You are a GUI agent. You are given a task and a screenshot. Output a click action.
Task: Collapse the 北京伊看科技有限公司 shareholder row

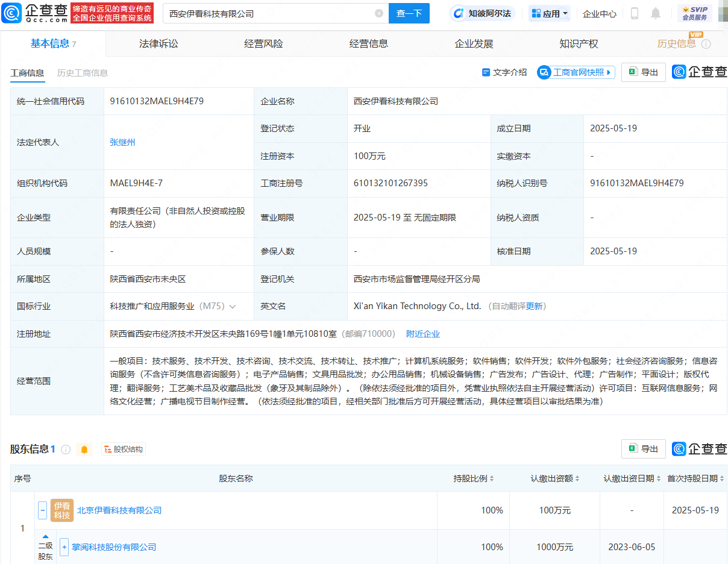coord(43,510)
